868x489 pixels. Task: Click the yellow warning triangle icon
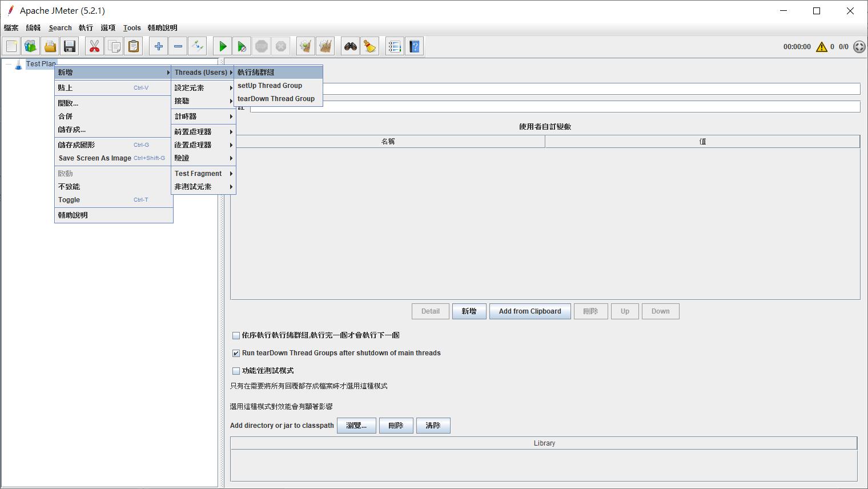click(822, 47)
